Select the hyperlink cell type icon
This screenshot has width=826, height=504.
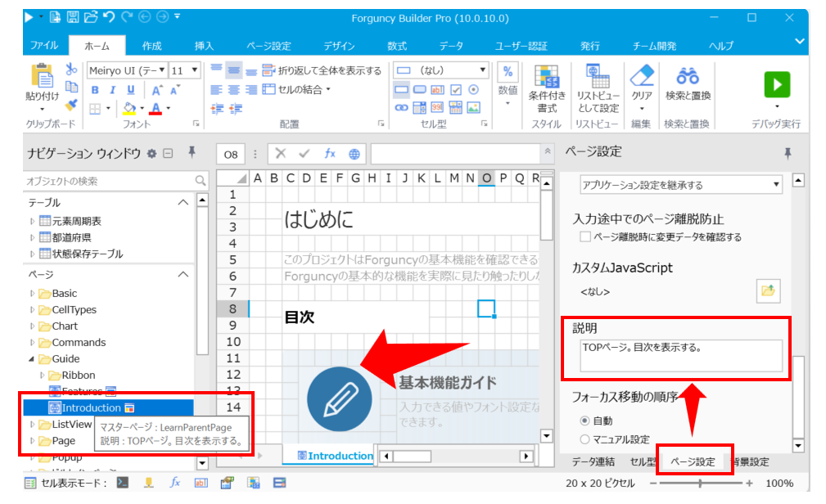[401, 108]
